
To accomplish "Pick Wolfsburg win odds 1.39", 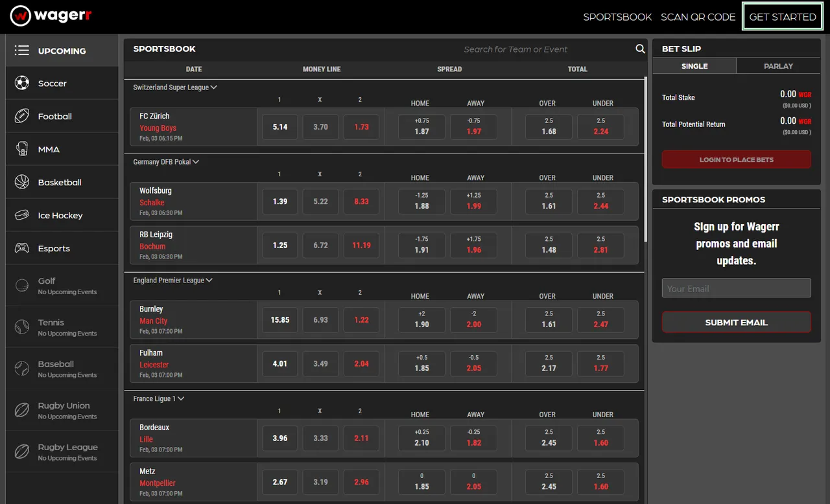I will [x=280, y=201].
